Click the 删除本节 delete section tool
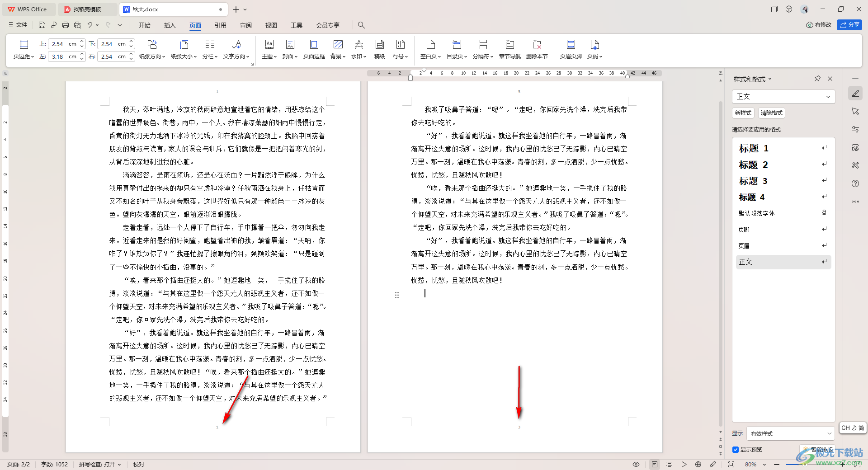 coord(537,49)
